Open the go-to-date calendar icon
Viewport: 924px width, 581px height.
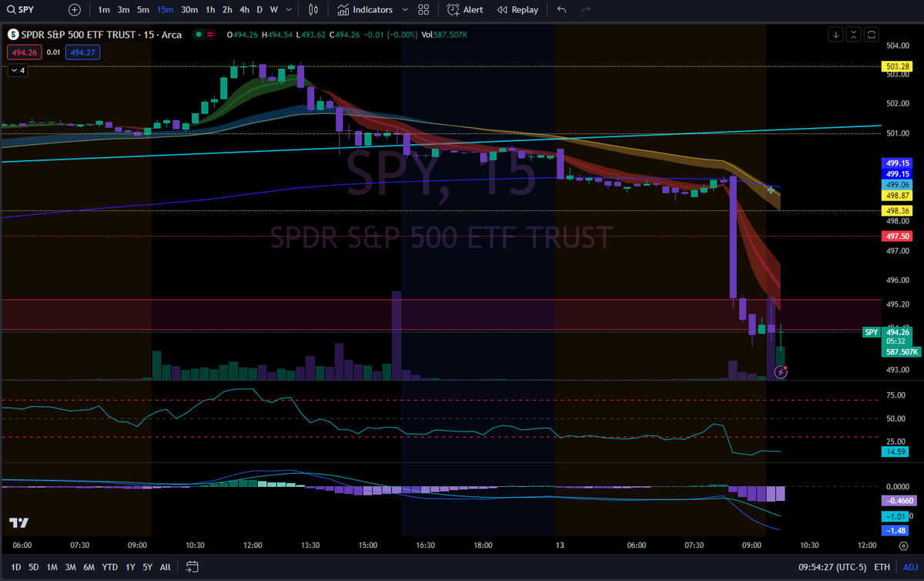(192, 567)
